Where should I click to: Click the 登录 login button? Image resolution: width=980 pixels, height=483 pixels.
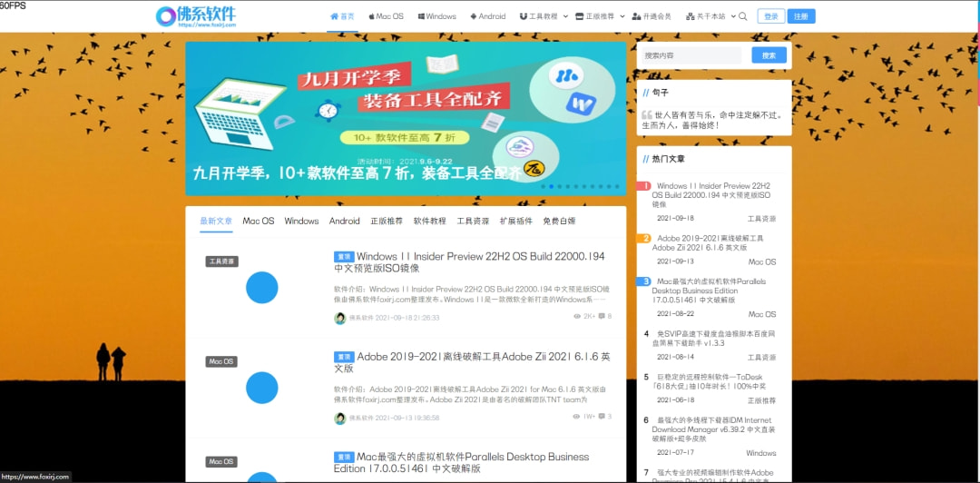771,16
